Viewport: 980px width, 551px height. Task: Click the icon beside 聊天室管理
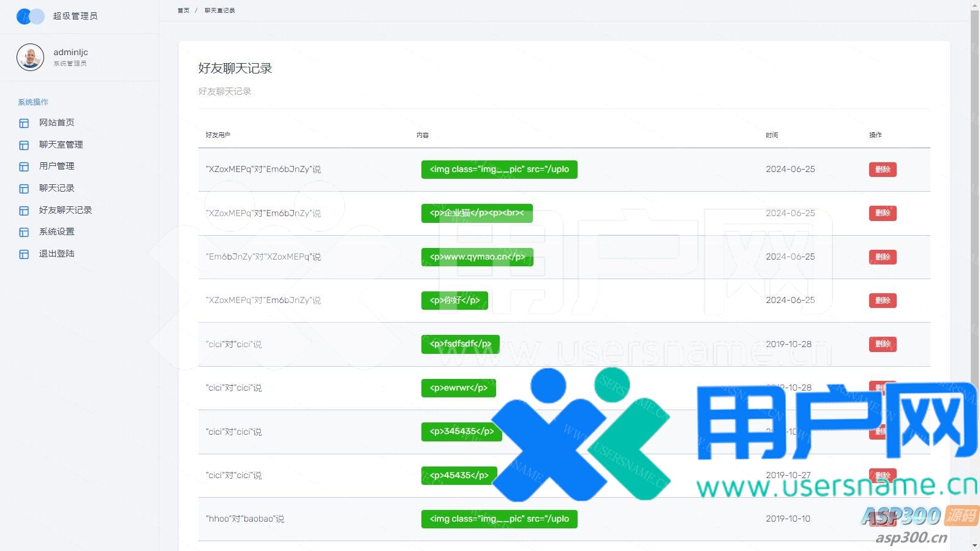[24, 145]
